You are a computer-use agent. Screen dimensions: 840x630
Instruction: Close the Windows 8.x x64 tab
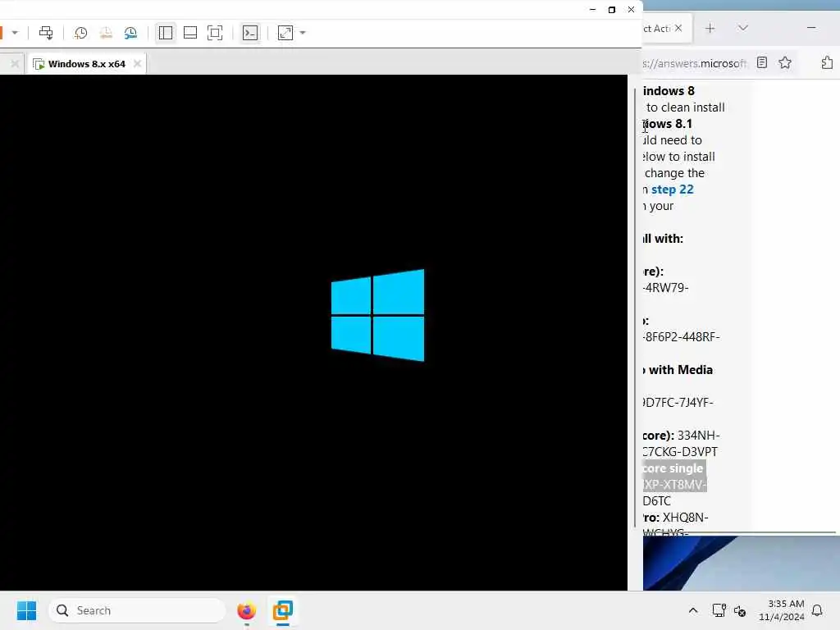[x=137, y=64]
